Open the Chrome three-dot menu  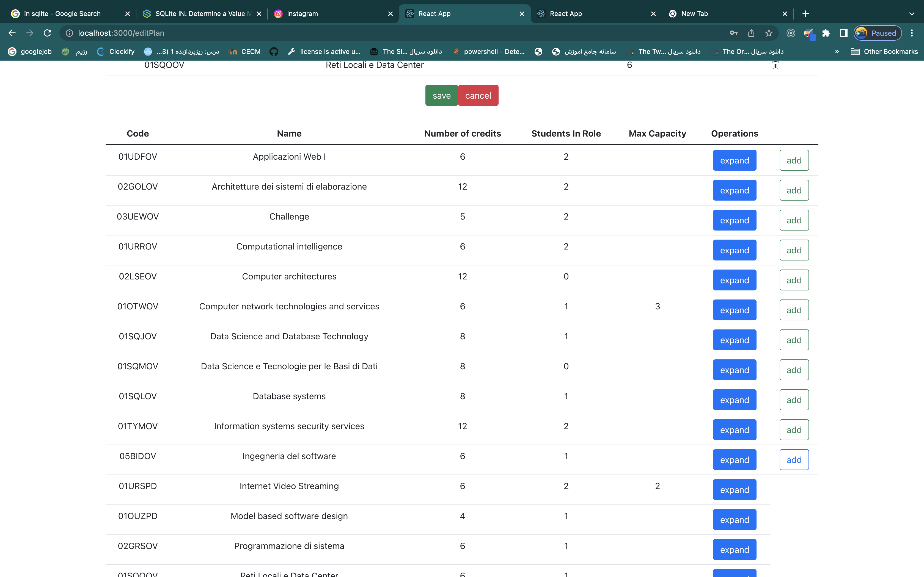click(912, 33)
